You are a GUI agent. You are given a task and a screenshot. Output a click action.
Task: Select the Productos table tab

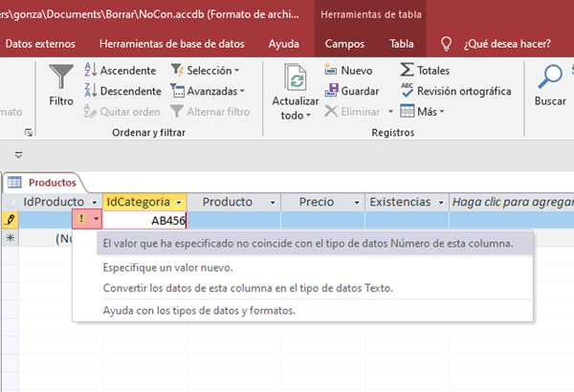[x=52, y=183]
